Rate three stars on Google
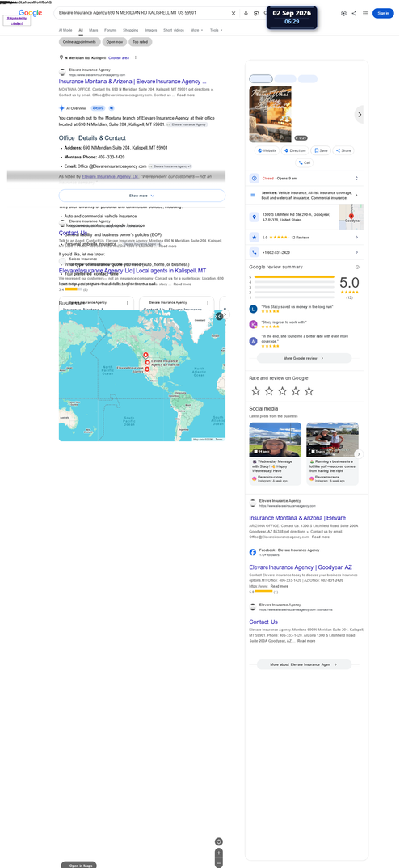The width and height of the screenshot is (404, 868). pyautogui.click(x=282, y=391)
